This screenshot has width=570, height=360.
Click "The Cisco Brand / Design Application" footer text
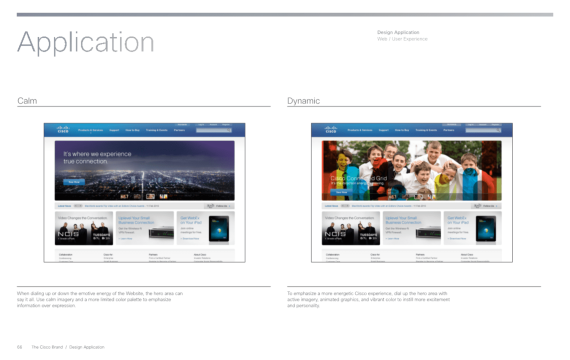click(68, 347)
